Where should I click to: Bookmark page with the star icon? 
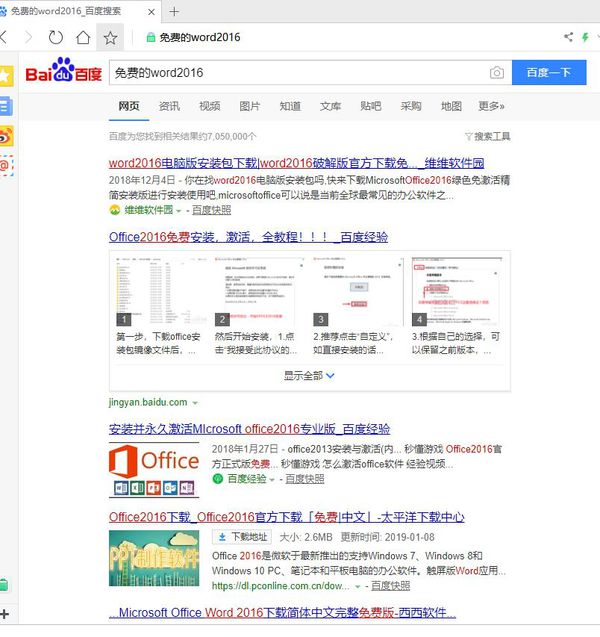110,38
